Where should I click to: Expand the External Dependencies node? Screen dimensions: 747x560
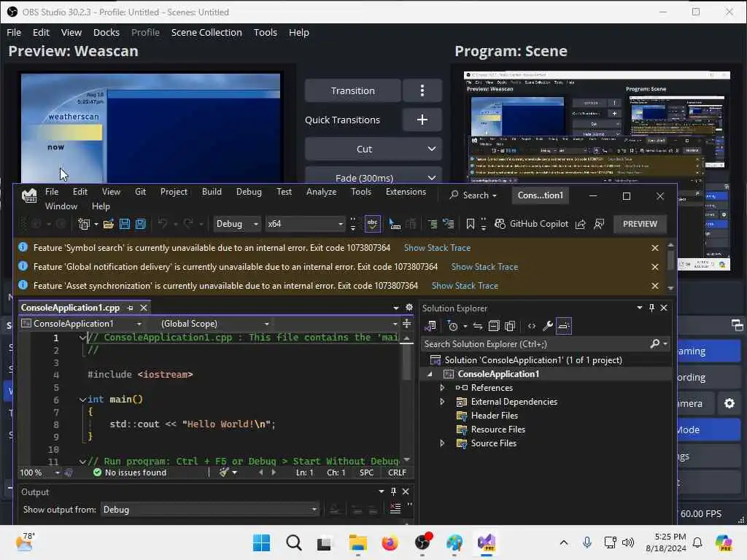tap(442, 402)
